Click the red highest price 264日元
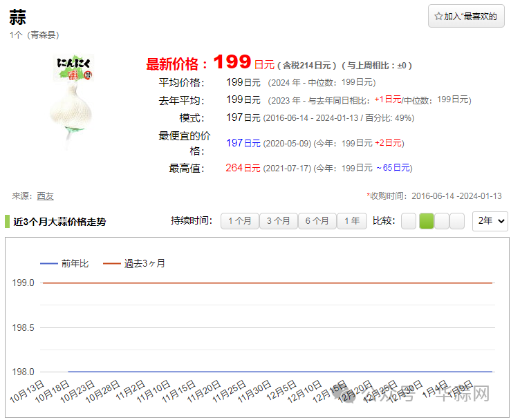The image size is (511, 420). [x=243, y=168]
